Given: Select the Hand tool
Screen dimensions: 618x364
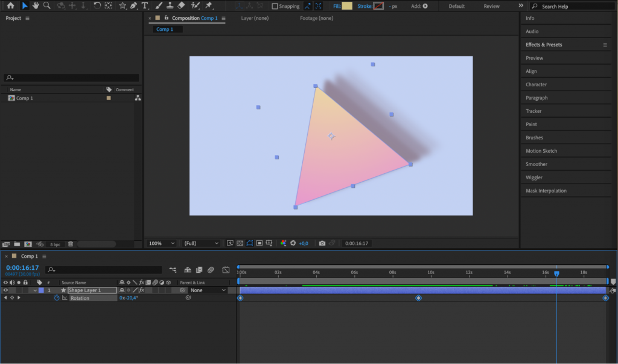Looking at the screenshot, I should [x=36, y=5].
